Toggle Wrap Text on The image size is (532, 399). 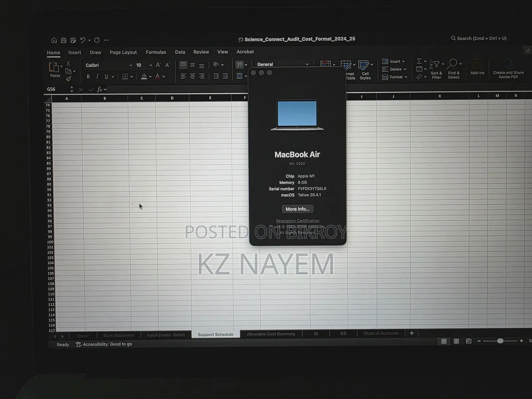point(239,65)
